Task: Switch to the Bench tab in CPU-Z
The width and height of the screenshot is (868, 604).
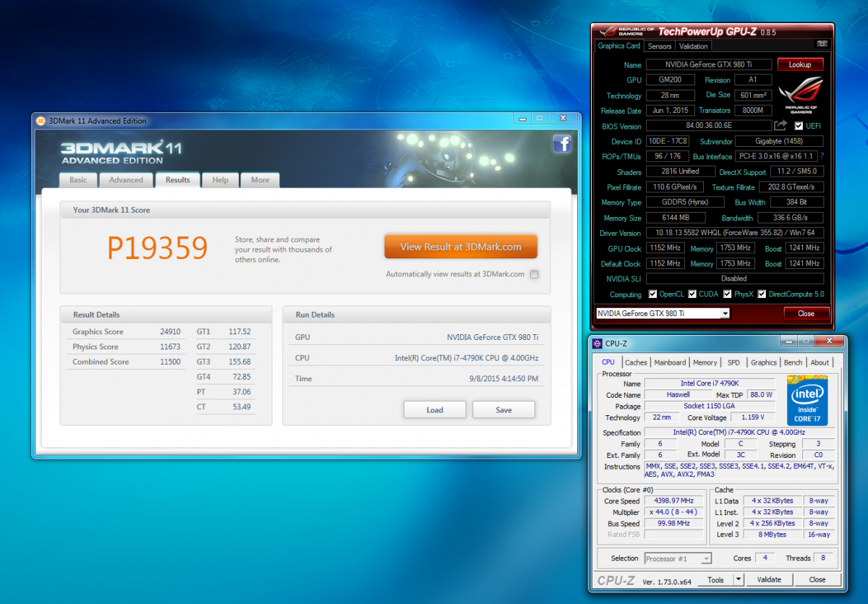Action: point(793,362)
